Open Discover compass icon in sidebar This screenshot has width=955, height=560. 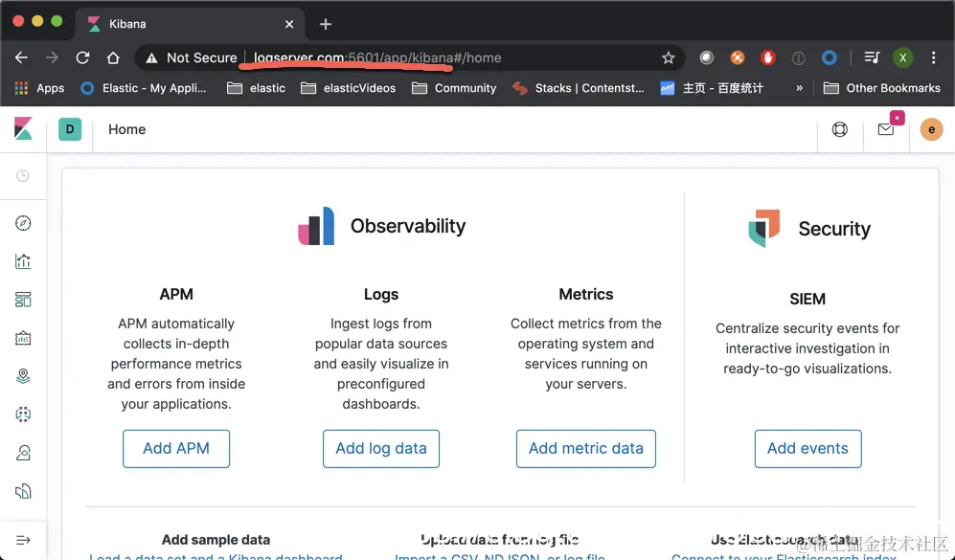[x=23, y=223]
